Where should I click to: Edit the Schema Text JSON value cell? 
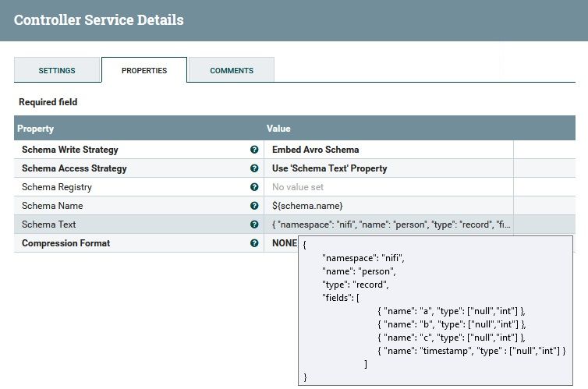click(x=388, y=225)
